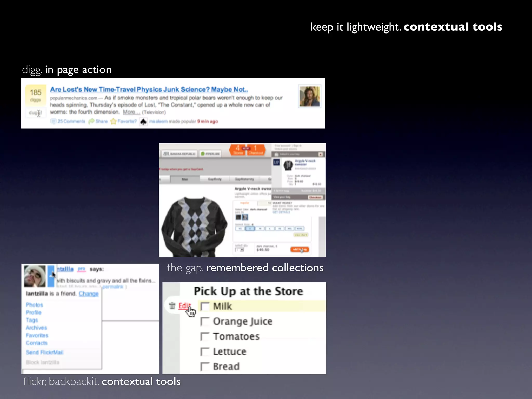Select the GapMaternity tab
The width and height of the screenshot is (532, 399).
(244, 179)
